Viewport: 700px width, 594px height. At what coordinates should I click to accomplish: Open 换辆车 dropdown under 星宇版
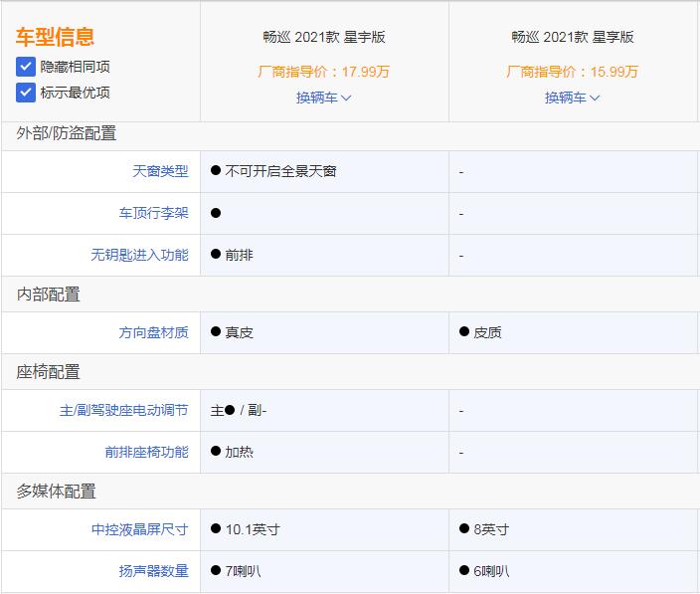click(x=324, y=98)
